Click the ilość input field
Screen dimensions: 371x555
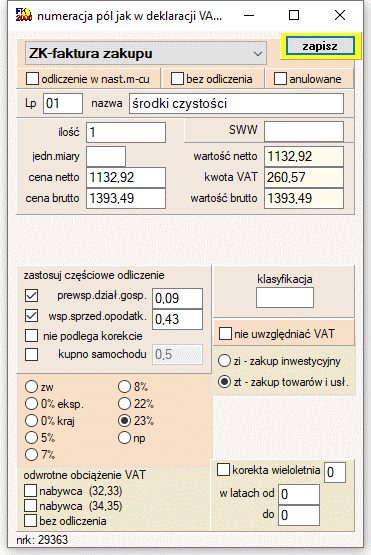126,132
